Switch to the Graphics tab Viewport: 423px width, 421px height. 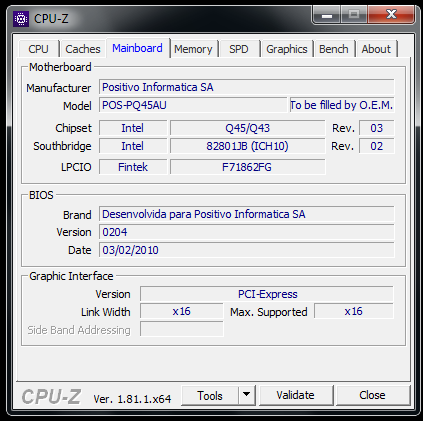point(287,49)
